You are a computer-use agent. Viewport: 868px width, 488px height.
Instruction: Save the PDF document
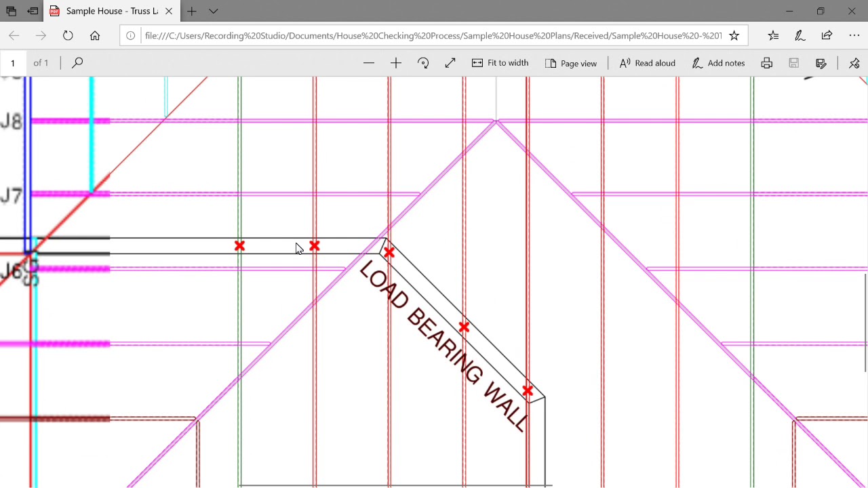(x=793, y=63)
